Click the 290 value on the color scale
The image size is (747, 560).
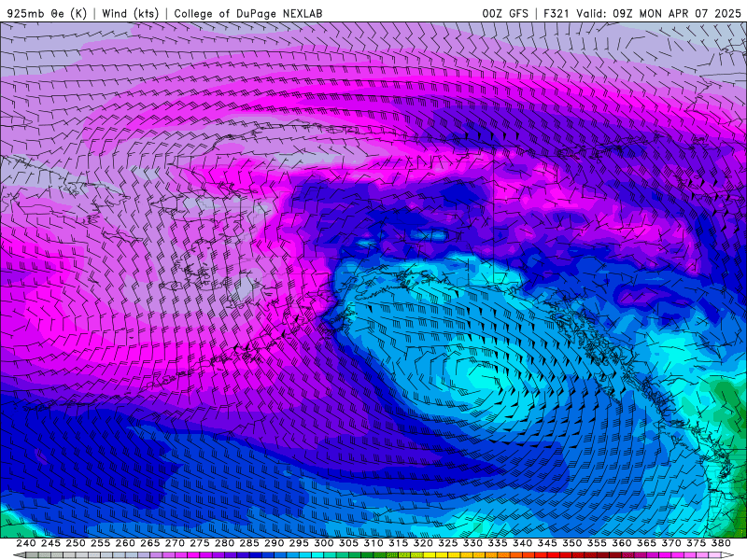[274, 543]
